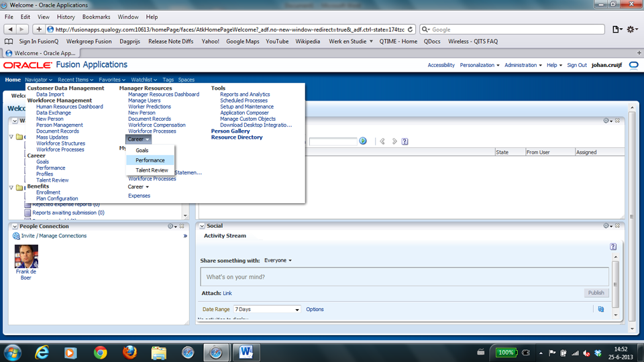Click the green Go arrow next to search field
This screenshot has width=644, height=362.
pos(363,141)
